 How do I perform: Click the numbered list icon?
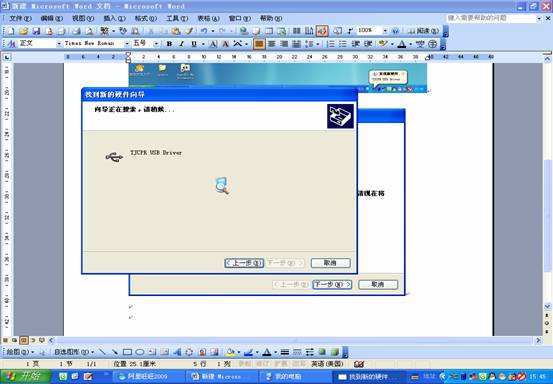tap(331, 44)
